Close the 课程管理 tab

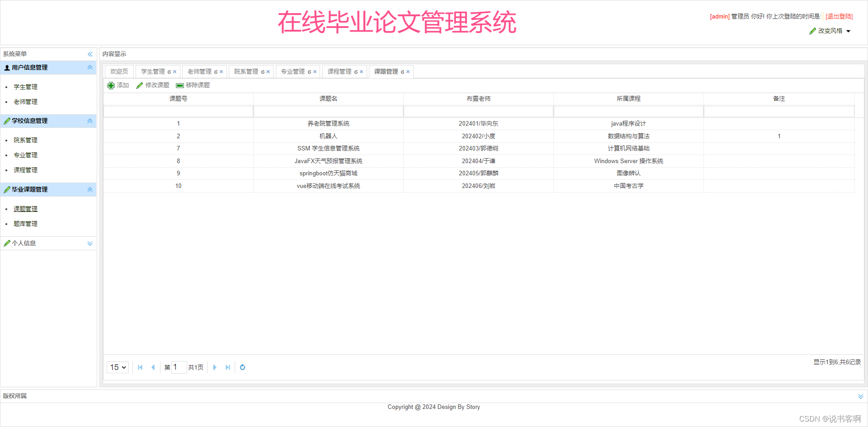pos(362,72)
